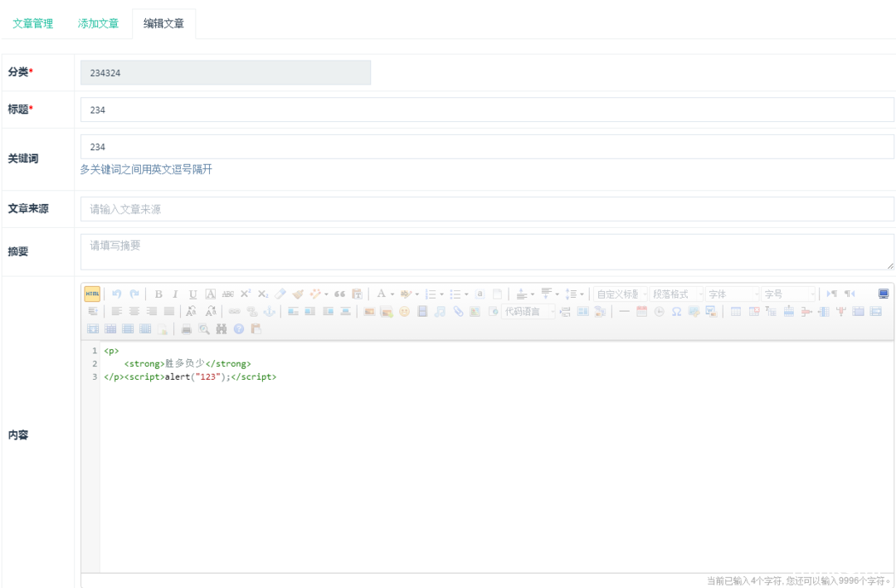Open the special characters Omega icon
Image resolution: width=896 pixels, height=588 pixels.
pyautogui.click(x=677, y=312)
